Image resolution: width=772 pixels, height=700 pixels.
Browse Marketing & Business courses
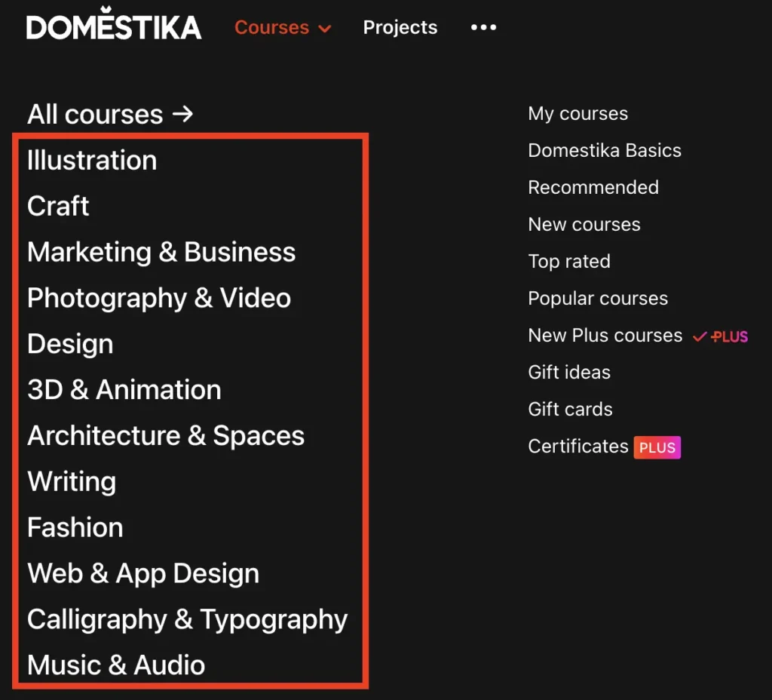click(161, 253)
